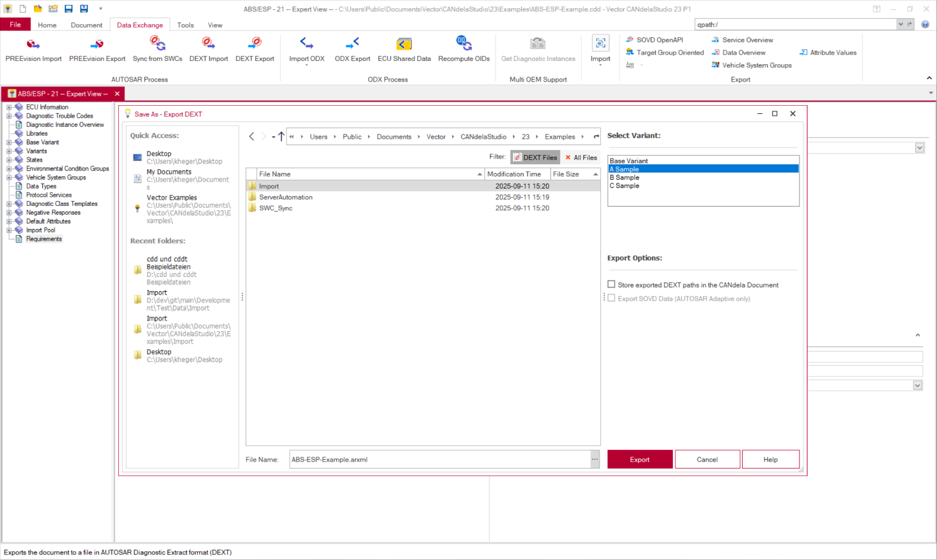
Task: Open Attribute Values export
Action: 828,52
